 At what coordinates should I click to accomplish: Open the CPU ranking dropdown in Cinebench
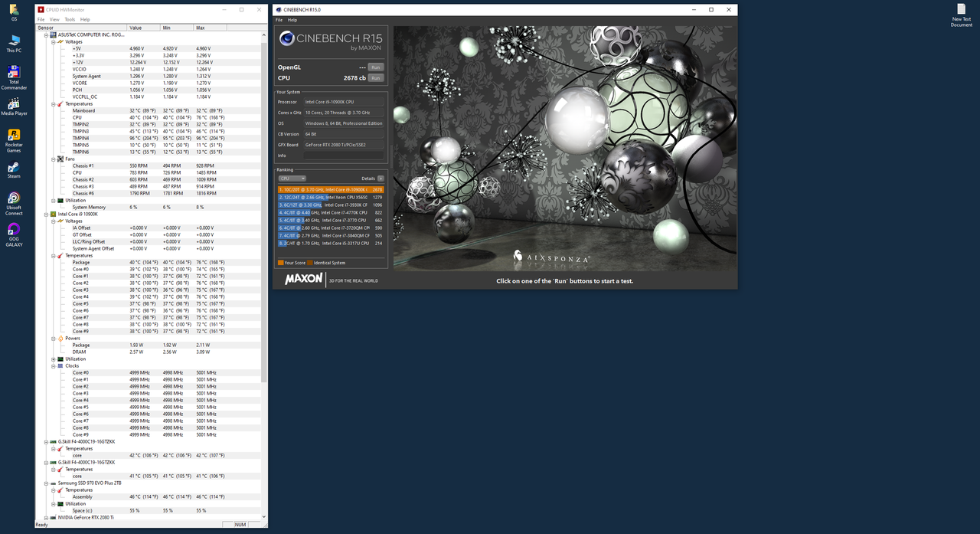(292, 179)
